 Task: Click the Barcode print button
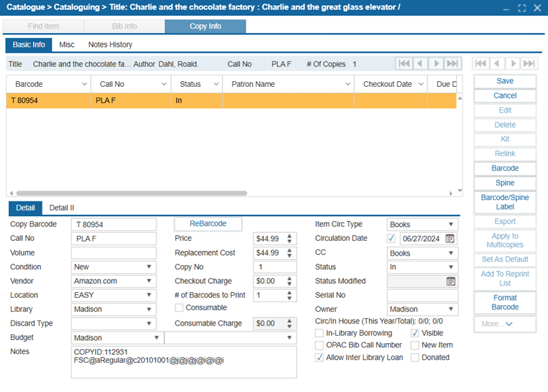[505, 168]
